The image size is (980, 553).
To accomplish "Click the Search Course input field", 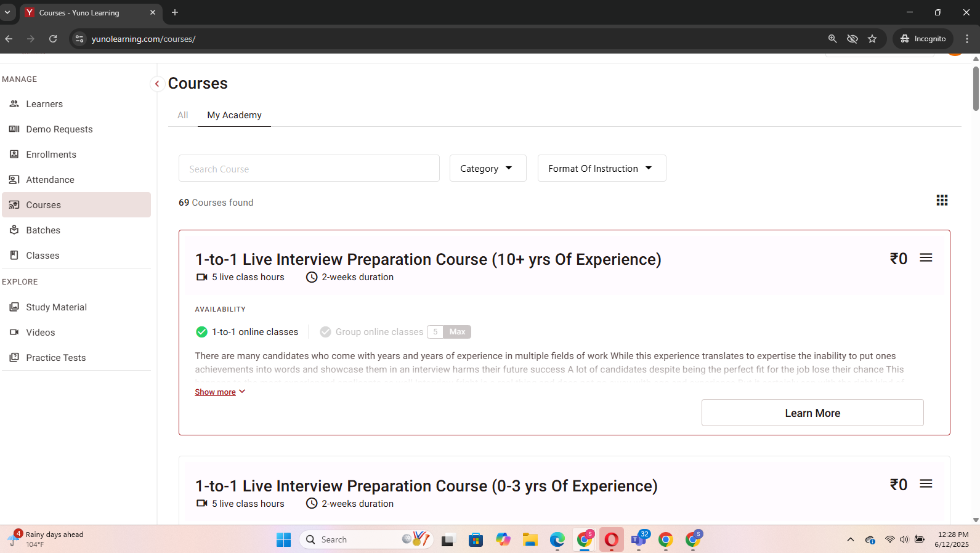I will coord(309,169).
